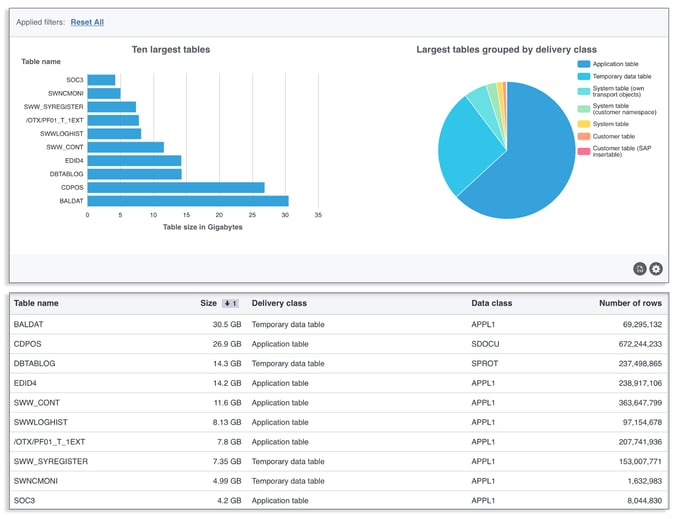Sort by Number of rows column header
Screen dimensions: 678x519
[630, 303]
